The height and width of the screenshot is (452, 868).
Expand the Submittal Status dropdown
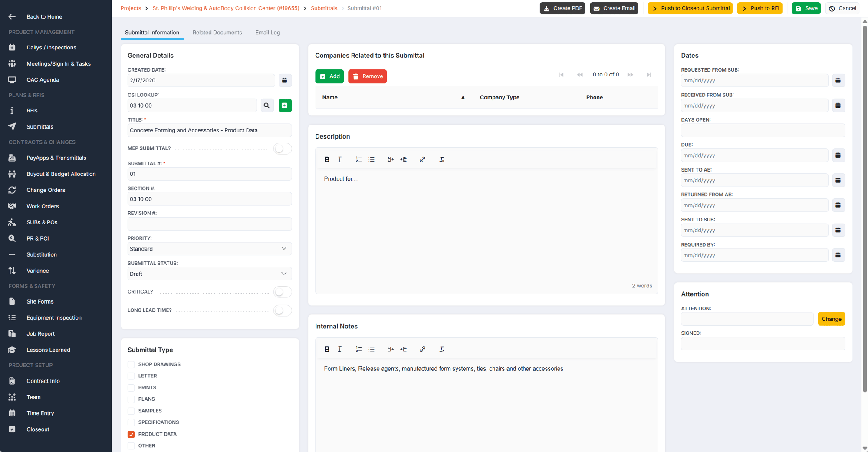click(x=209, y=274)
